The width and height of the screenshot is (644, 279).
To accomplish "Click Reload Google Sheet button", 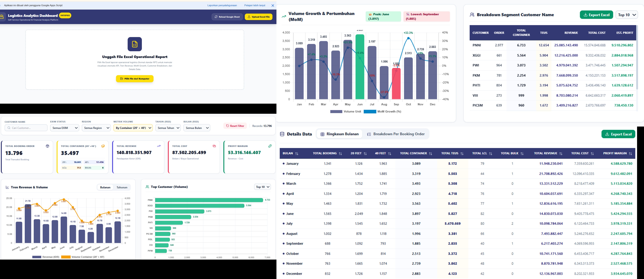I will [x=227, y=17].
